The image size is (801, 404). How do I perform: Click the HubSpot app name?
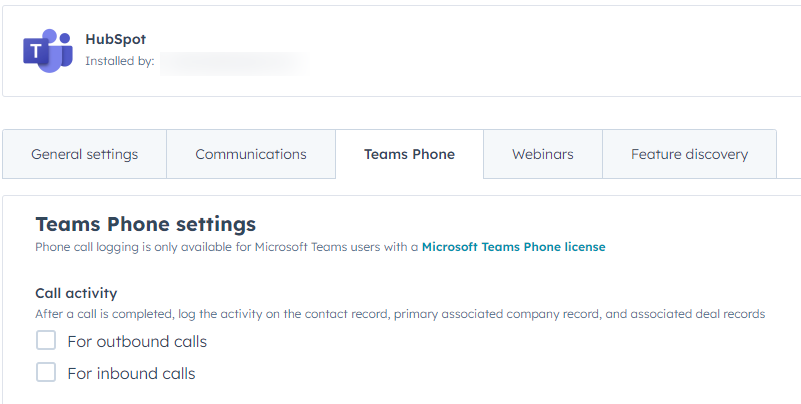[115, 39]
